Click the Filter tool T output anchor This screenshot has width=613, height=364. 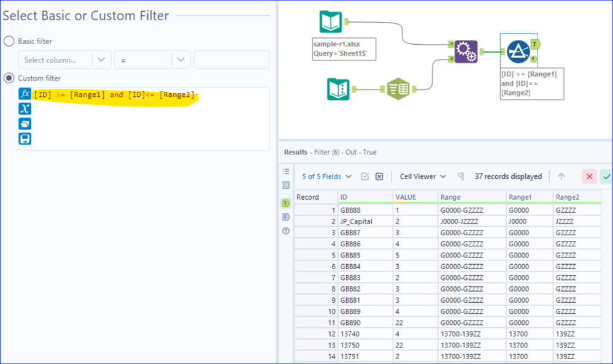pyautogui.click(x=535, y=44)
